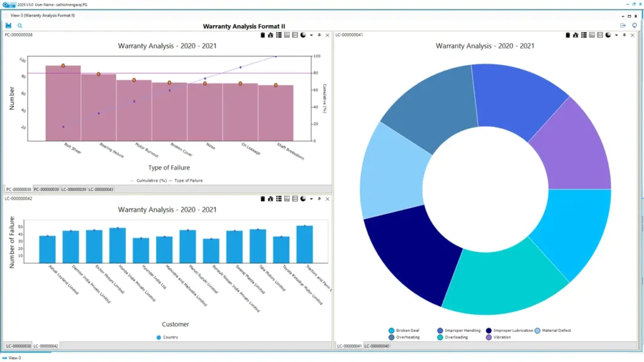
Task: Click the search magnifier icon
Action: 20,26
